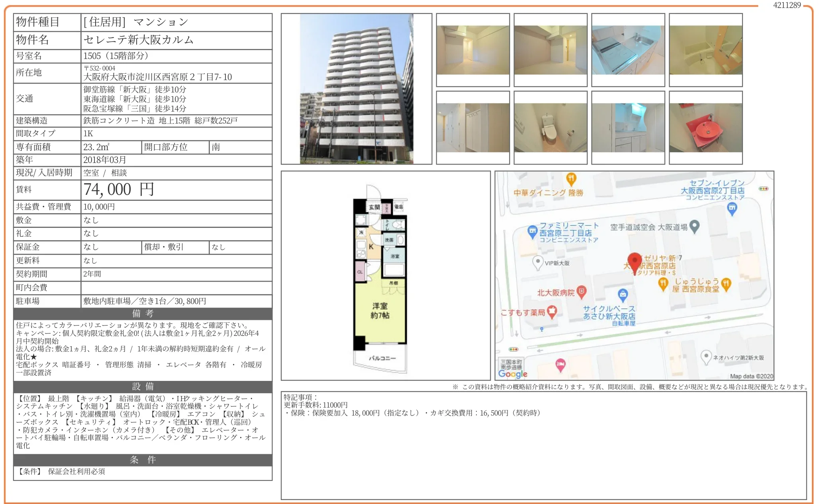Click the ネオハイツ第2新大阪 map pin

706,356
